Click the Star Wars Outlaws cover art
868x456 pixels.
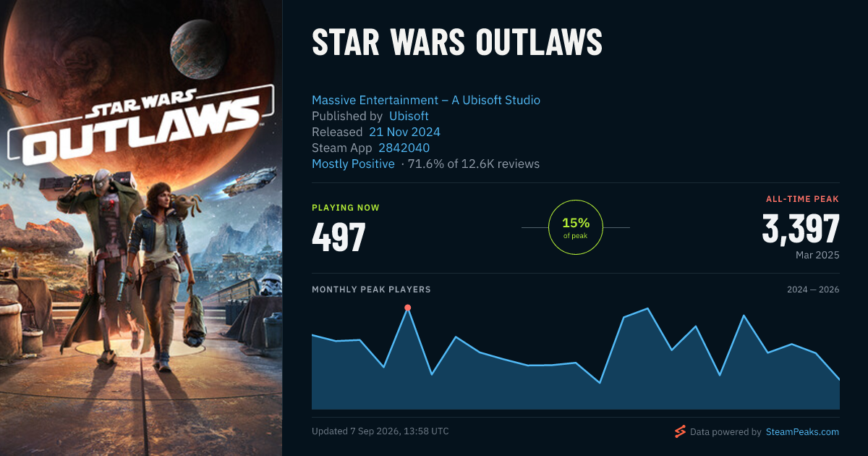point(141,228)
